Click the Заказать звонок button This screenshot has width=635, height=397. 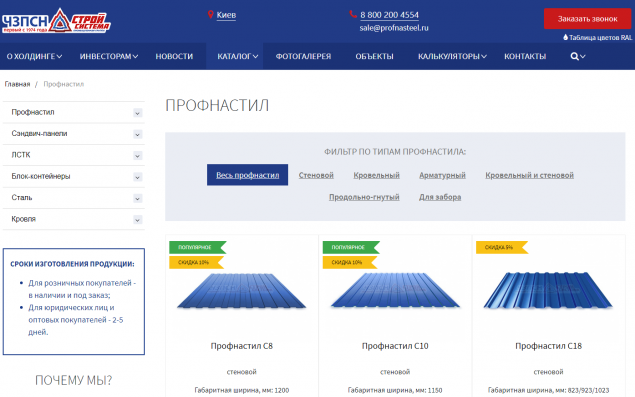coord(587,19)
